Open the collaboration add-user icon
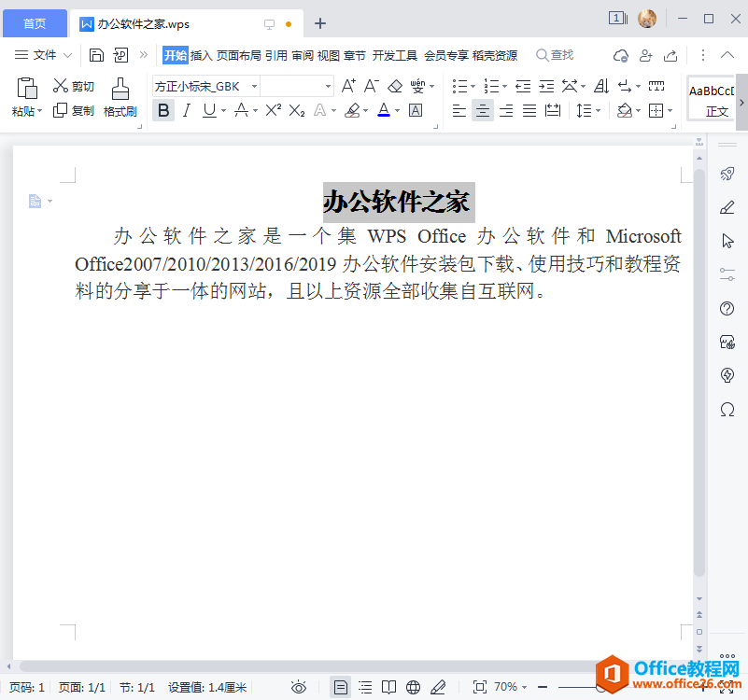This screenshot has height=700, width=748. click(x=645, y=55)
